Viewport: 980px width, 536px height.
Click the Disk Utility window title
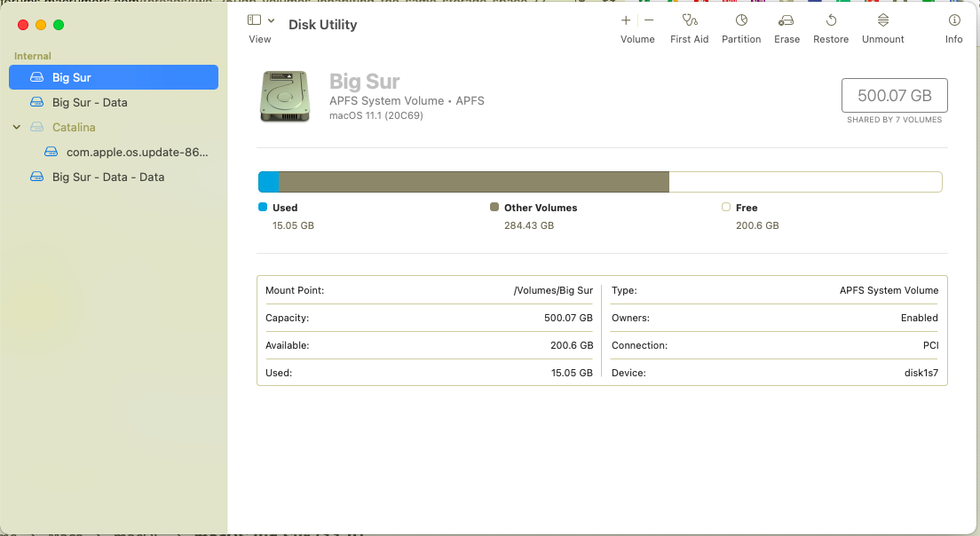[x=322, y=25]
